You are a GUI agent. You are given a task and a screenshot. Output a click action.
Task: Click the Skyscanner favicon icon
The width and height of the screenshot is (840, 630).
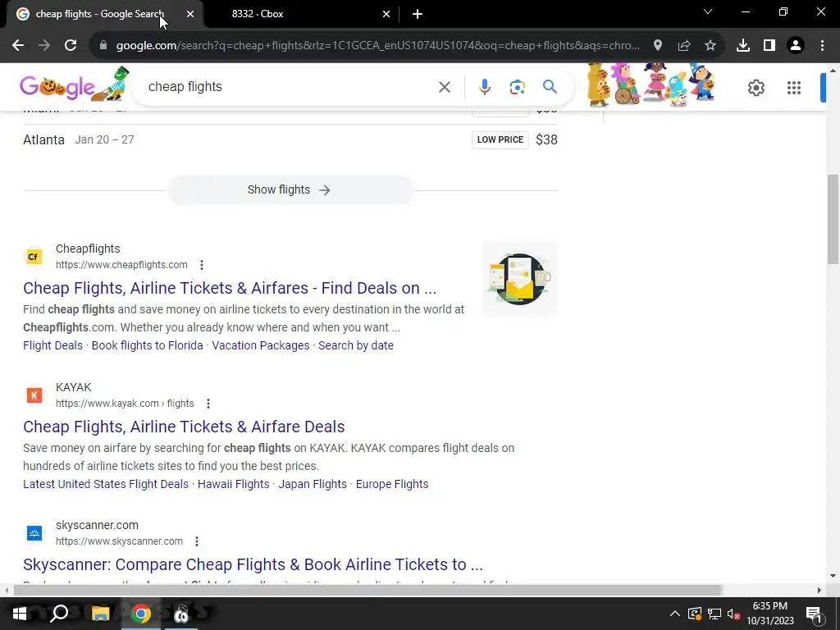point(34,533)
